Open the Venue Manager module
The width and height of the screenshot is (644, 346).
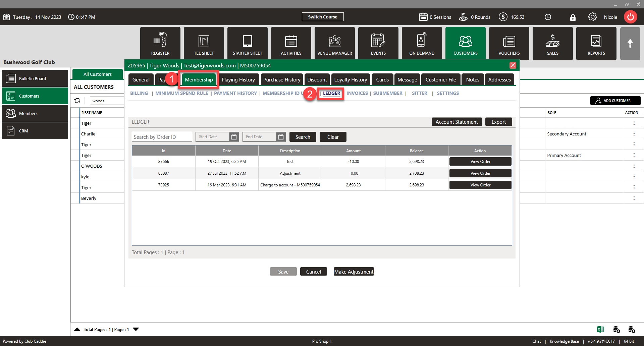[335, 44]
